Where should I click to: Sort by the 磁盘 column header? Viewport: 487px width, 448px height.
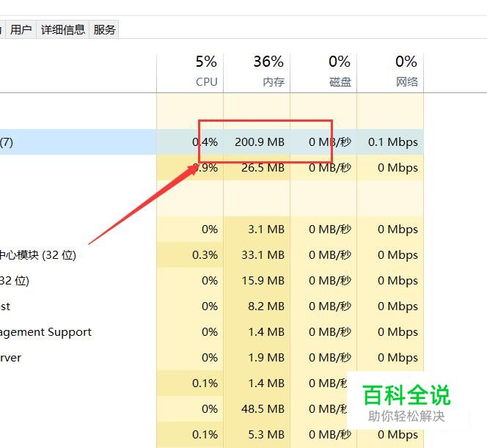323,73
